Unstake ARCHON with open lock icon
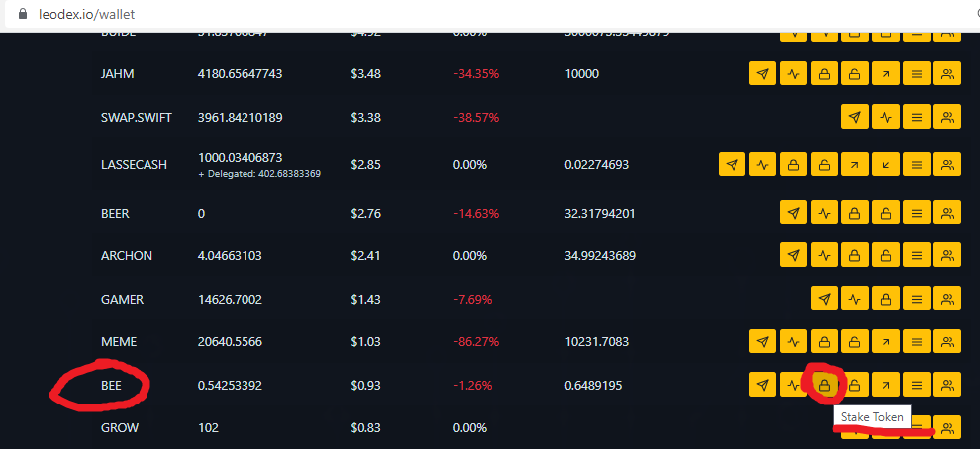This screenshot has width=980, height=449. point(885,255)
